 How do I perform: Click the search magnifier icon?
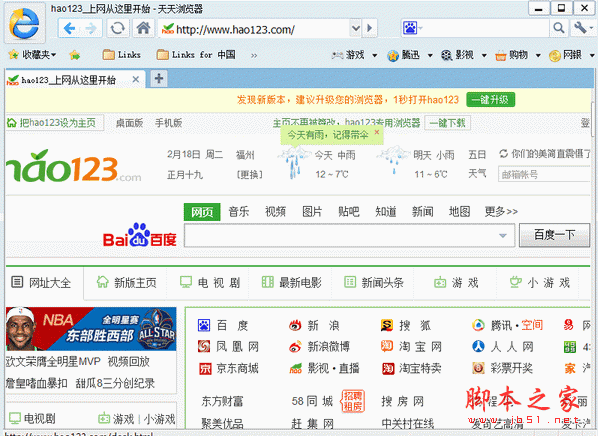tap(559, 28)
